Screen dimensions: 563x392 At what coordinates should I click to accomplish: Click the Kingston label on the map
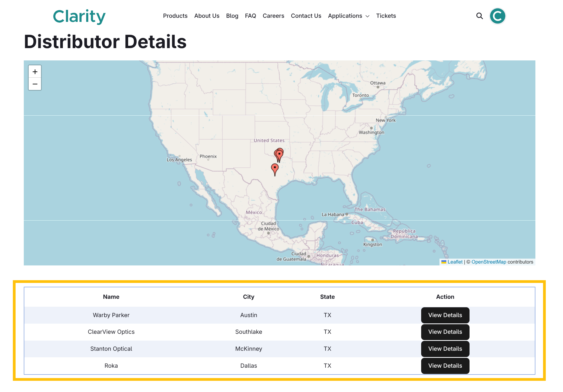373,245
